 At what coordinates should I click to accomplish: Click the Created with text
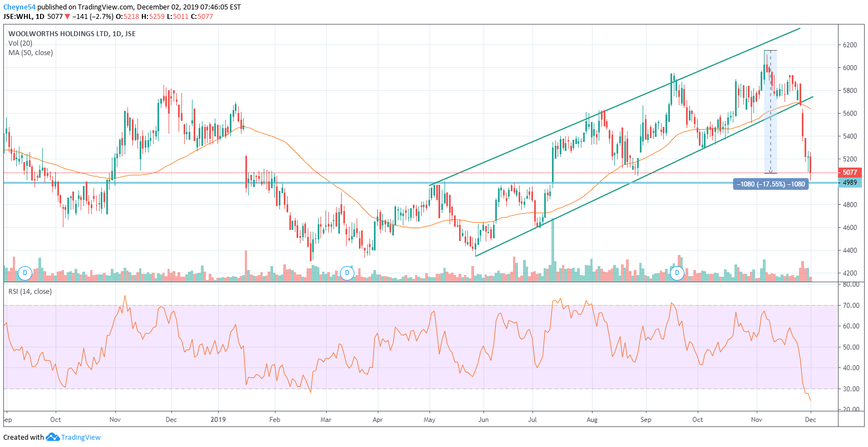point(24,438)
